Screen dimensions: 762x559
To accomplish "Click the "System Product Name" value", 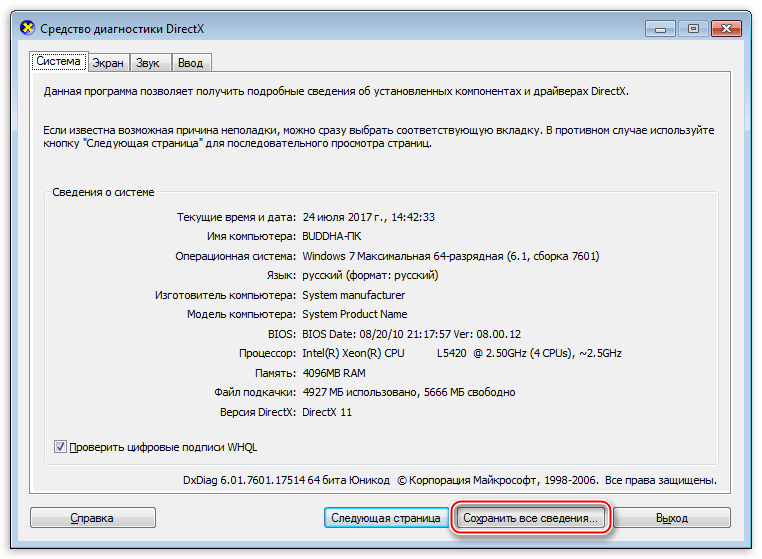I will (x=355, y=314).
